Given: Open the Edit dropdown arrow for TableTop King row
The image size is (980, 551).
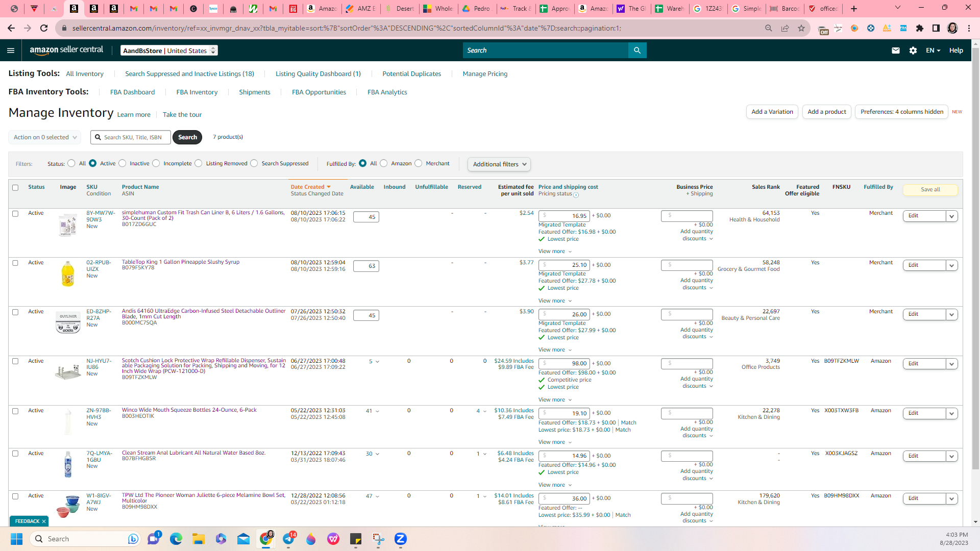Looking at the screenshot, I should 951,266.
